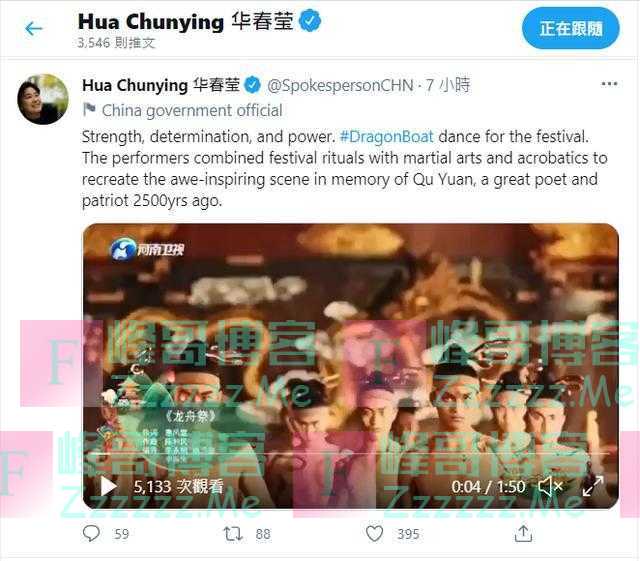This screenshot has height=561, width=640.
Task: Click the 正在跟隨 following button
Action: click(570, 28)
